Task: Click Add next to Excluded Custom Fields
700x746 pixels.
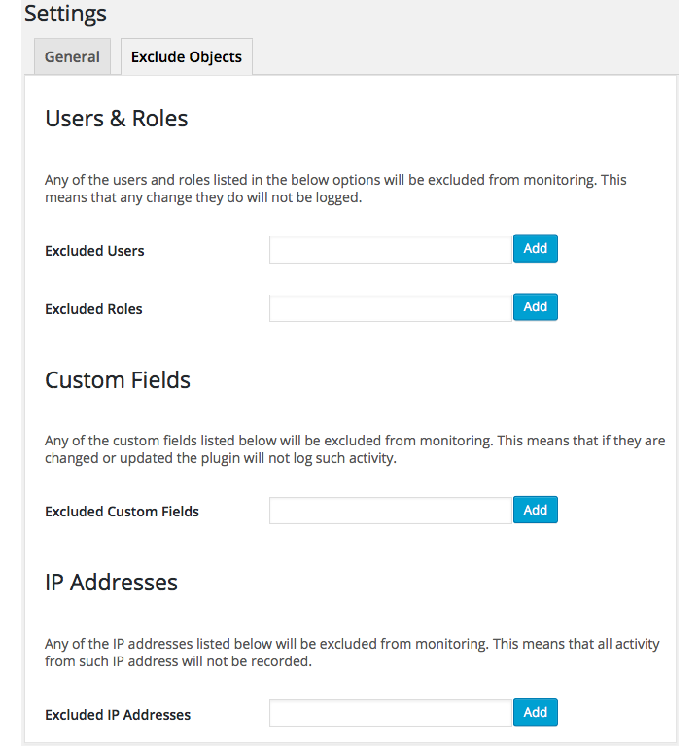Action: tap(536, 510)
